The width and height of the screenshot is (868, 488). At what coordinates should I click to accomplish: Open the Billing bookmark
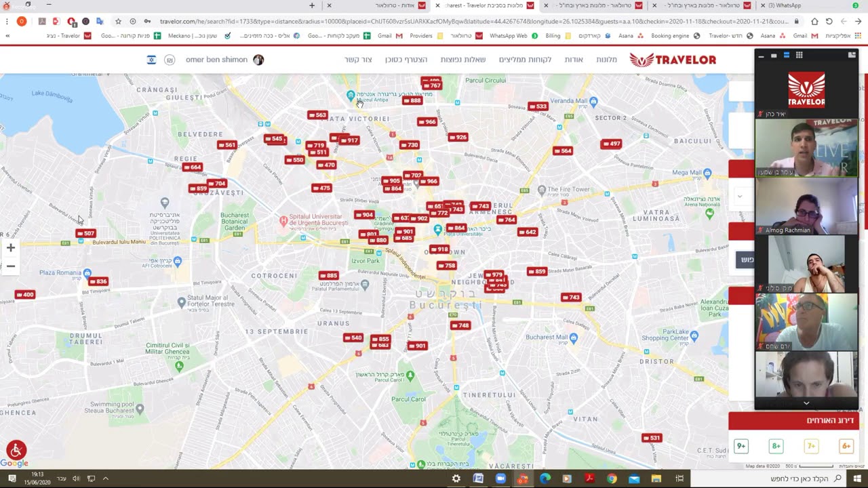coord(557,35)
